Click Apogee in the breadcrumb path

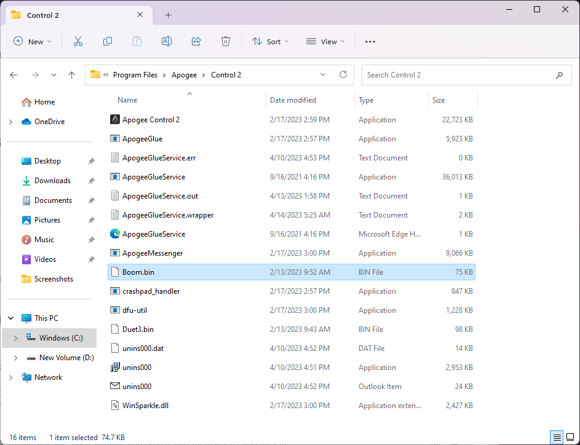[x=184, y=75]
